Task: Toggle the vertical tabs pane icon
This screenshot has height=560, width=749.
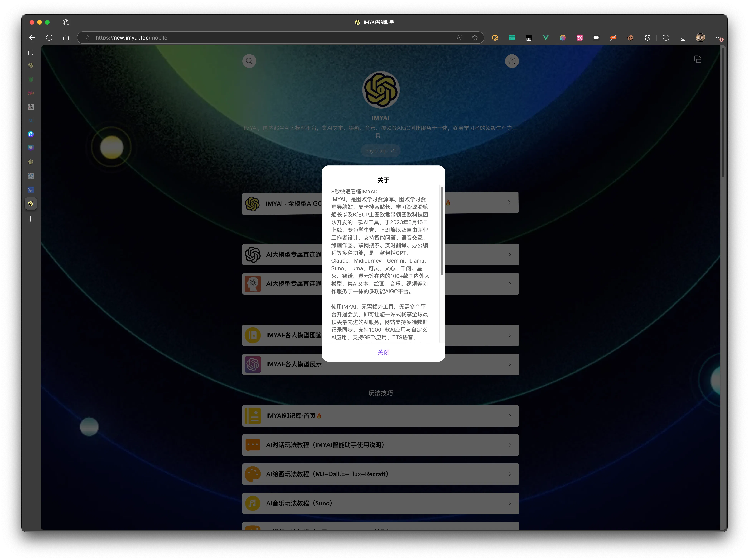Action: (31, 52)
